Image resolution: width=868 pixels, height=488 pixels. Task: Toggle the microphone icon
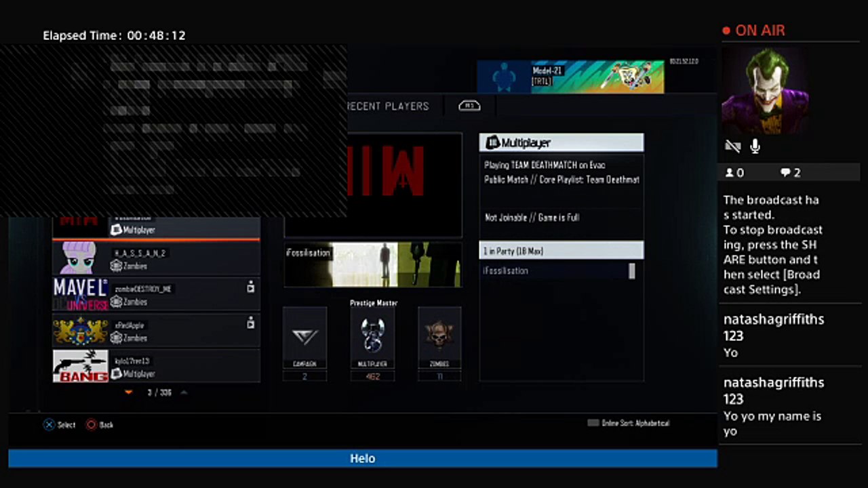(x=755, y=146)
